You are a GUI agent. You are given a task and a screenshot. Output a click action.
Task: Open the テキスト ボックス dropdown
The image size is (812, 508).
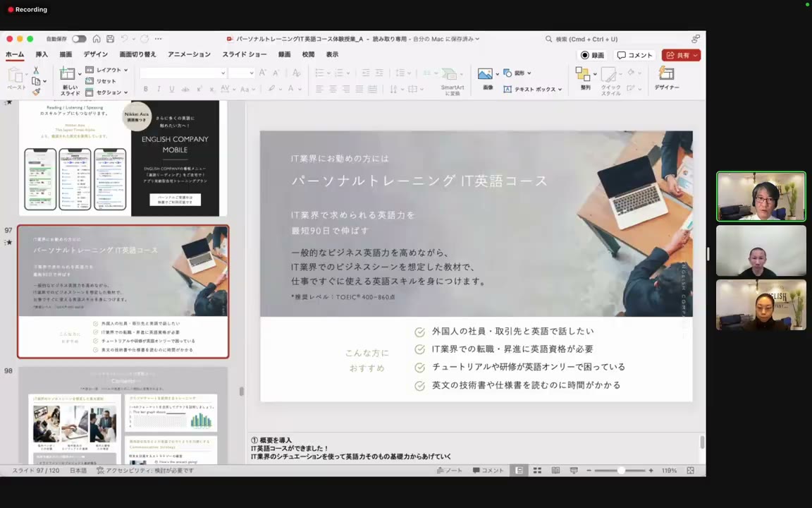point(532,89)
